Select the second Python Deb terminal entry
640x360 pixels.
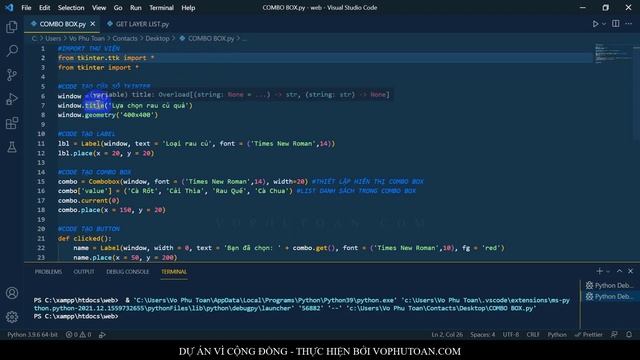pyautogui.click(x=609, y=296)
